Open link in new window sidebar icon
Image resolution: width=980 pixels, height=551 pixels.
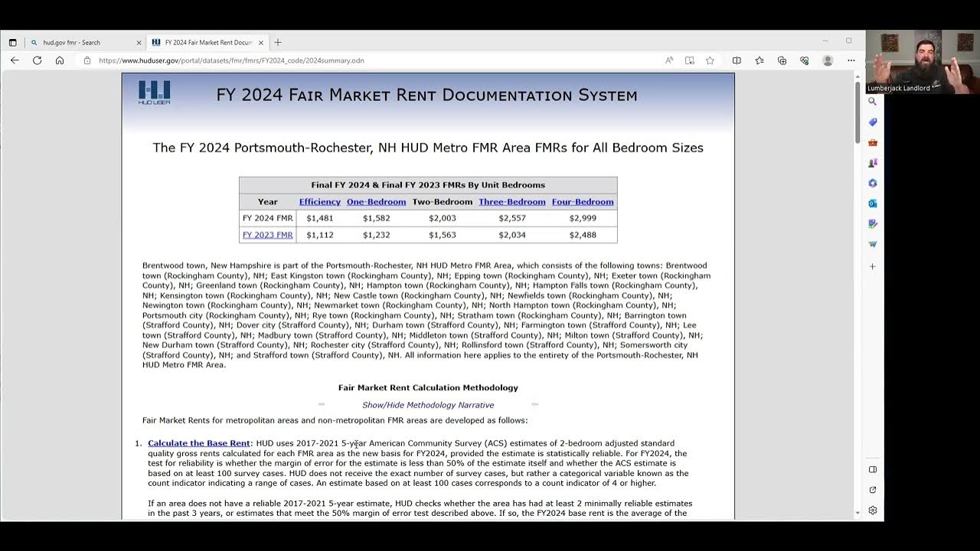(872, 490)
